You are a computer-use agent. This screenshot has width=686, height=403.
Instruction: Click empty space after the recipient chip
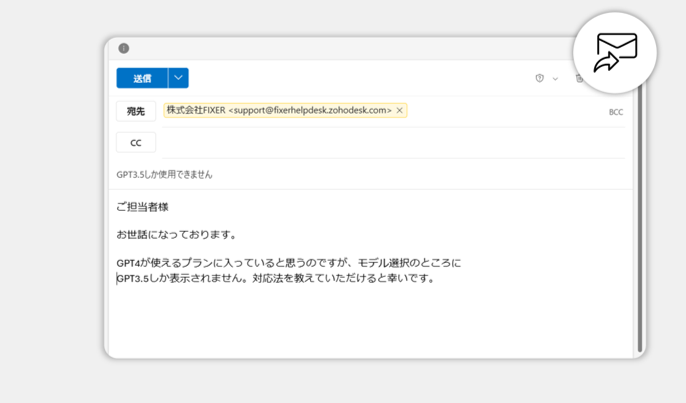(x=500, y=111)
